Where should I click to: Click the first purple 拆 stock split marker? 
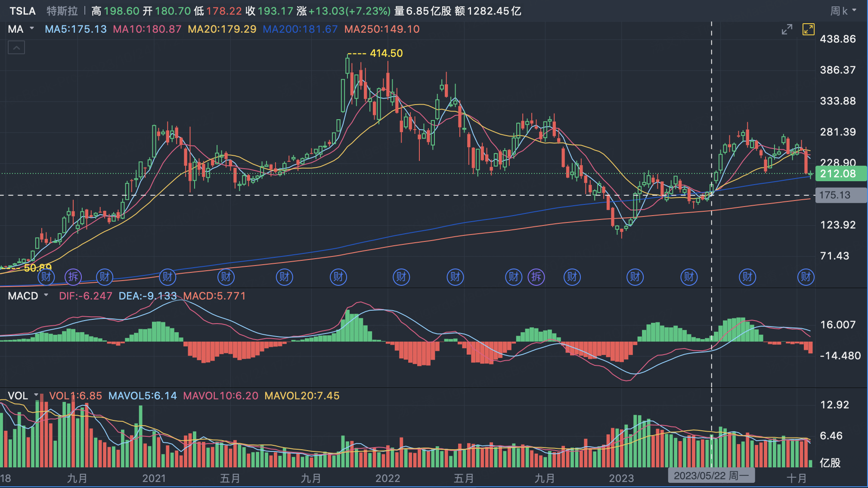click(73, 277)
